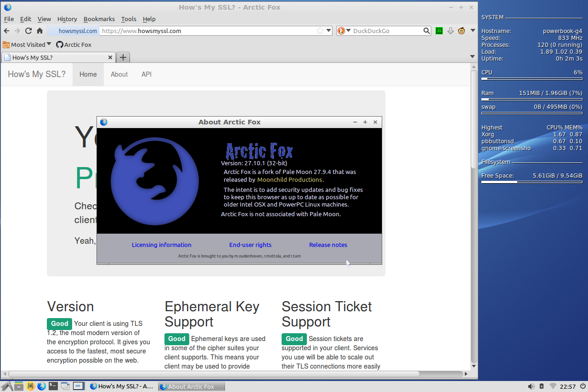Follow the Moonchild Productions link
Screen dimensions: 588x392
click(x=290, y=179)
